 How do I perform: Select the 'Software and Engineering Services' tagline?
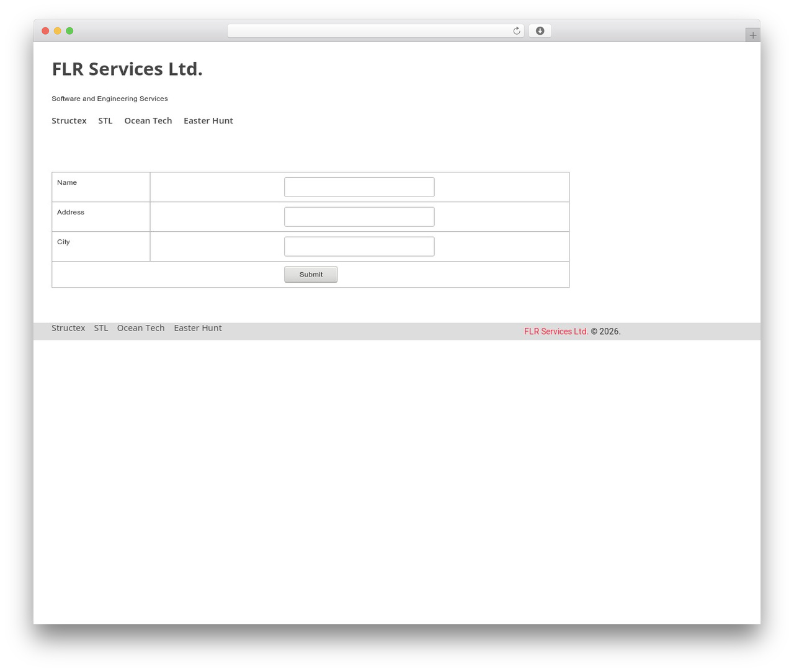[x=110, y=99]
